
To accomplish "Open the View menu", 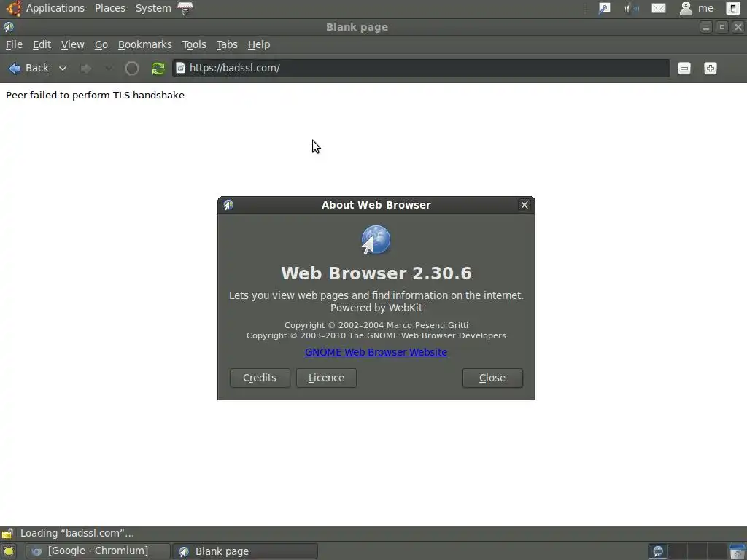I will pyautogui.click(x=72, y=44).
